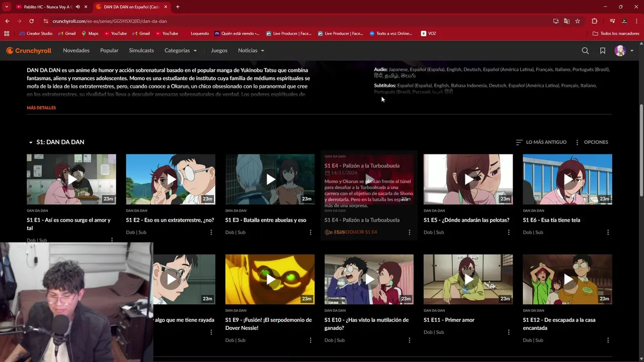Reload the page with the refresh icon
This screenshot has height=362, width=644.
pyautogui.click(x=31, y=21)
